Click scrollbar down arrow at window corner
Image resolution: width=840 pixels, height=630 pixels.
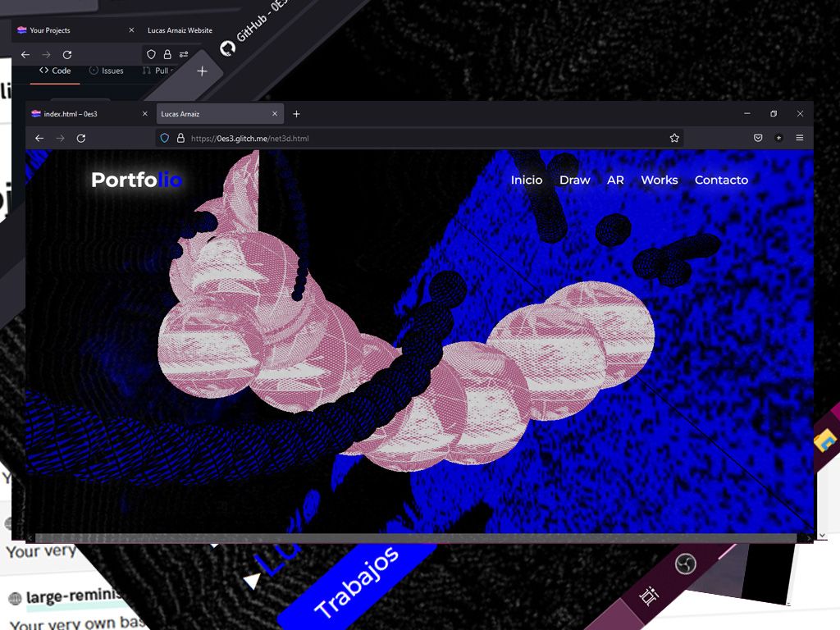tap(822, 535)
